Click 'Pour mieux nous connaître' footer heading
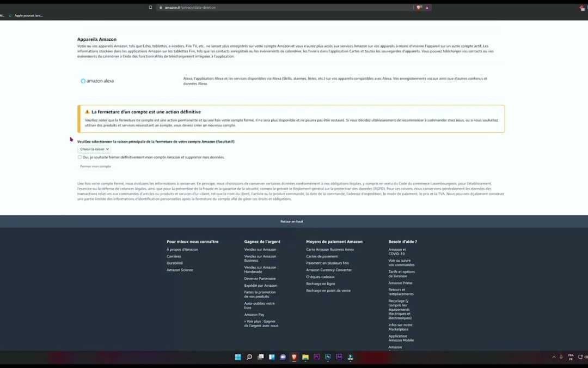The width and height of the screenshot is (588, 368). tap(192, 242)
